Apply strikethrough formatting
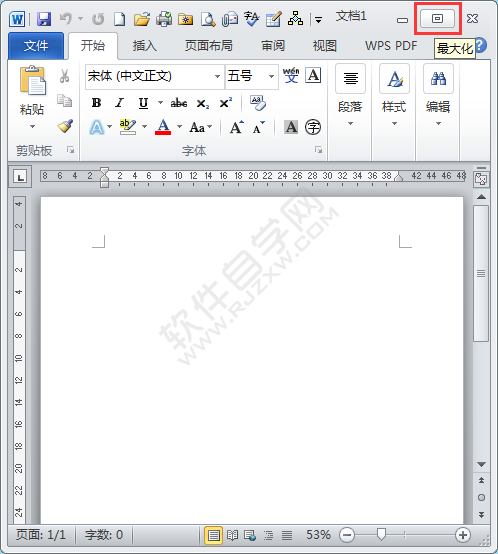The width and height of the screenshot is (498, 554). click(x=179, y=103)
